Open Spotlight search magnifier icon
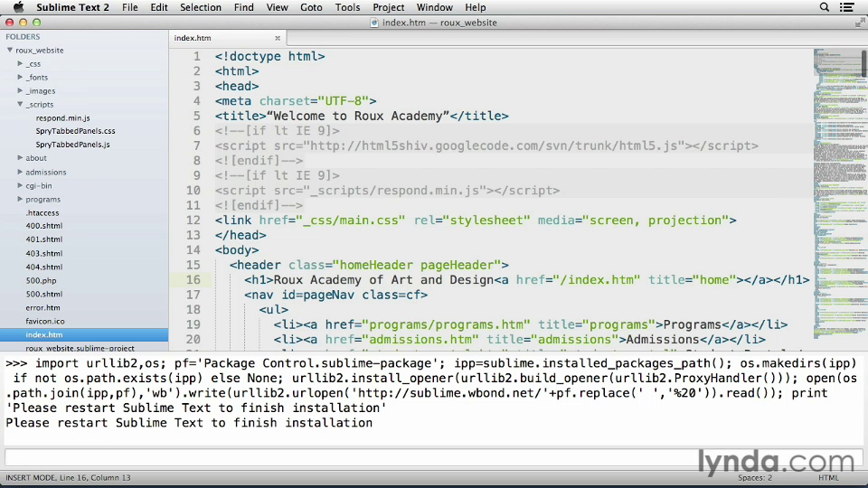Image resolution: width=868 pixels, height=488 pixels. click(825, 7)
